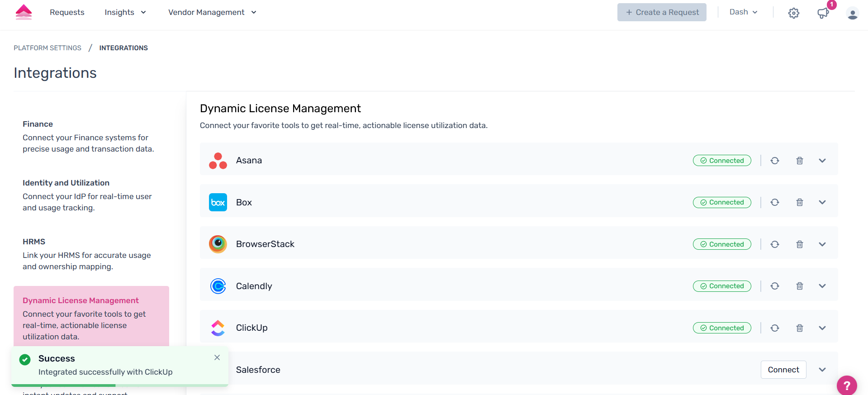Open the Vendor Management dropdown
The height and width of the screenshot is (395, 868).
click(x=212, y=12)
